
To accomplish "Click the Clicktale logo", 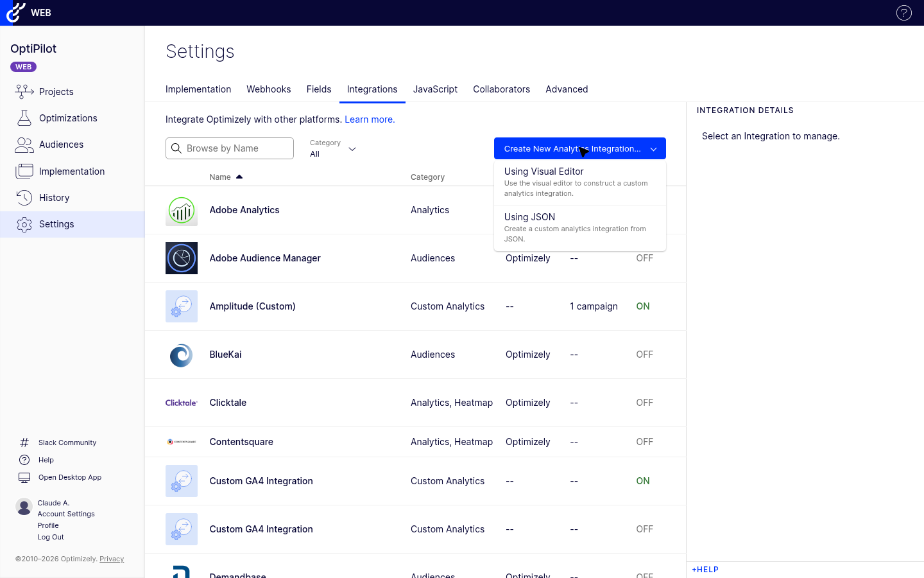I will point(182,403).
